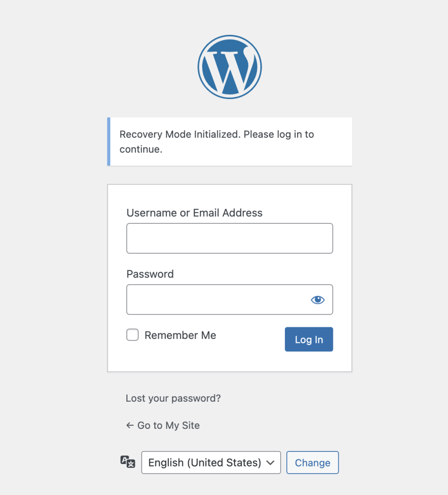The width and height of the screenshot is (448, 495).
Task: Click the Password label
Action: pyautogui.click(x=150, y=274)
